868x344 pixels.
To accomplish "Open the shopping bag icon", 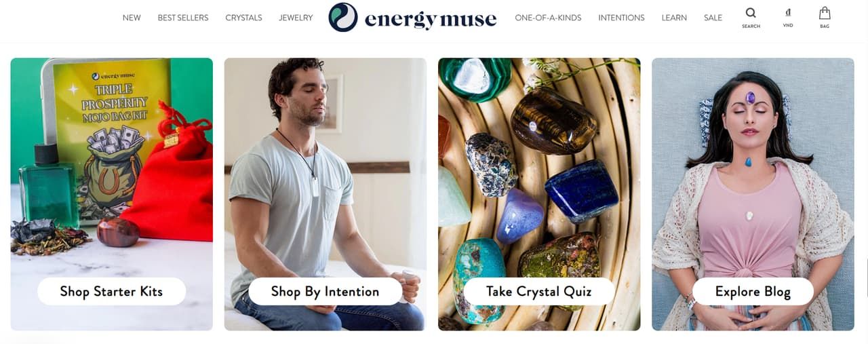I will 825,13.
